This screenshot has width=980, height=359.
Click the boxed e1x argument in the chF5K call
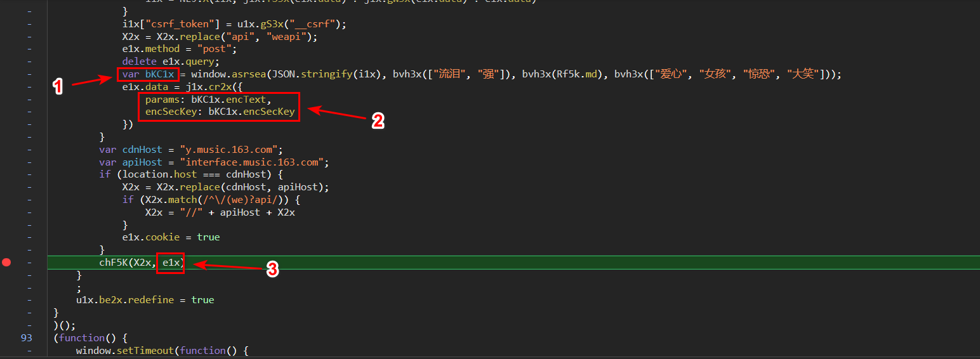pos(171,262)
